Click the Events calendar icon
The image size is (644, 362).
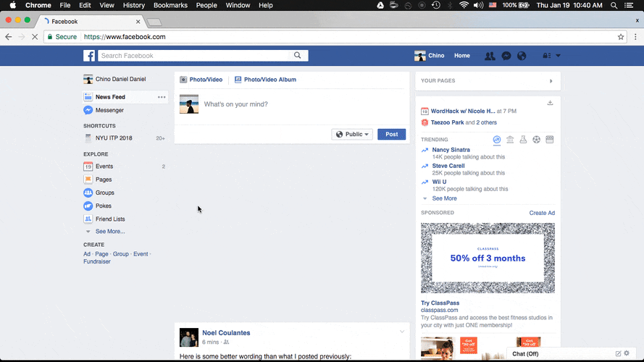point(88,167)
